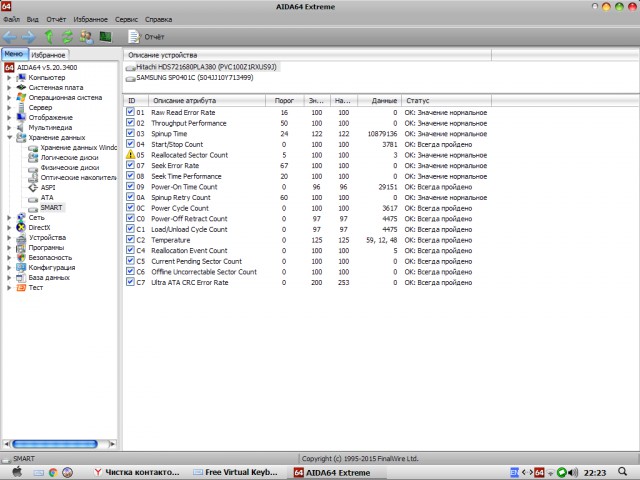Sort by Данные column header
640x480 pixels.
click(380, 100)
